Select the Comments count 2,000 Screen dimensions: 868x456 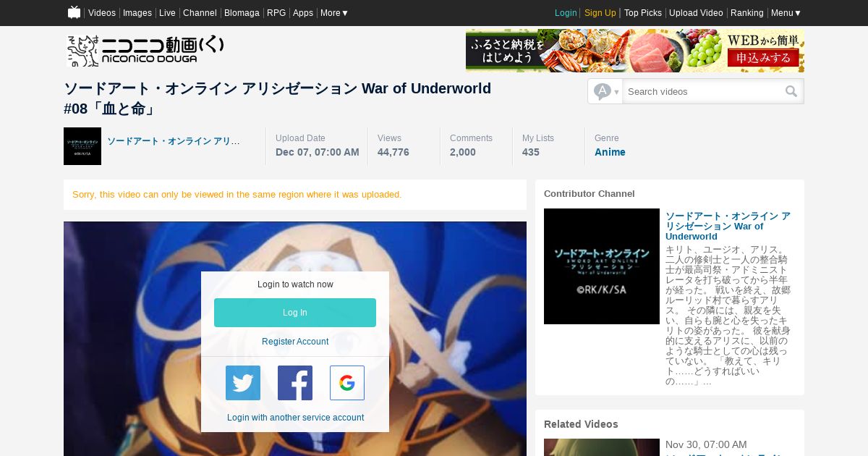(463, 152)
